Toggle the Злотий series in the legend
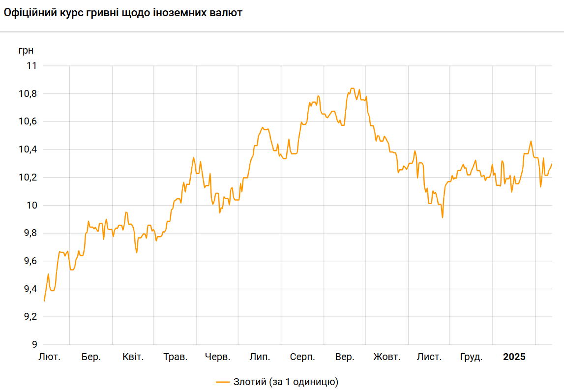 [x=286, y=382]
